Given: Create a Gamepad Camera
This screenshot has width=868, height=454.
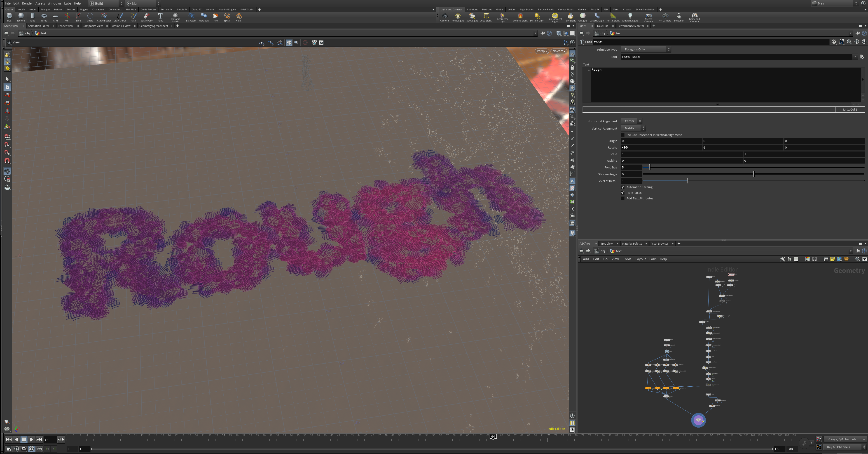Looking at the screenshot, I should click(695, 18).
